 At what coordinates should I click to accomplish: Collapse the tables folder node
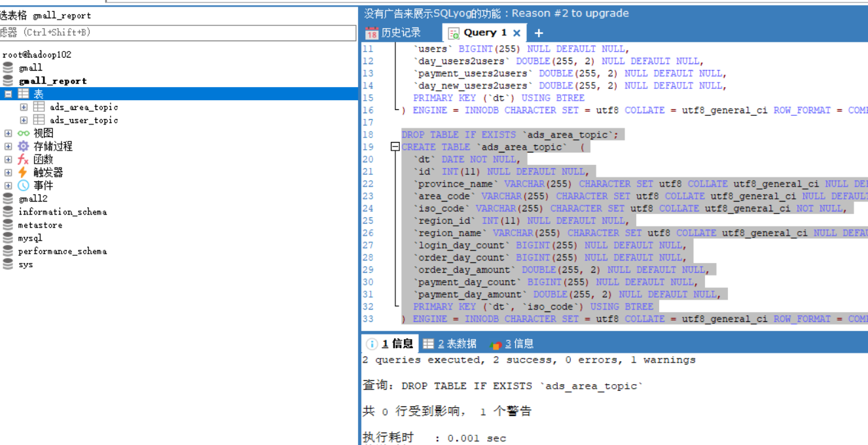click(8, 94)
